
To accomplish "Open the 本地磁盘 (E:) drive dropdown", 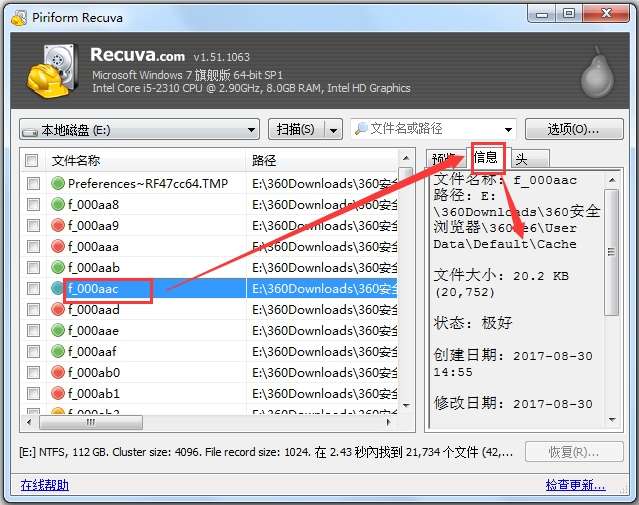I will point(139,130).
